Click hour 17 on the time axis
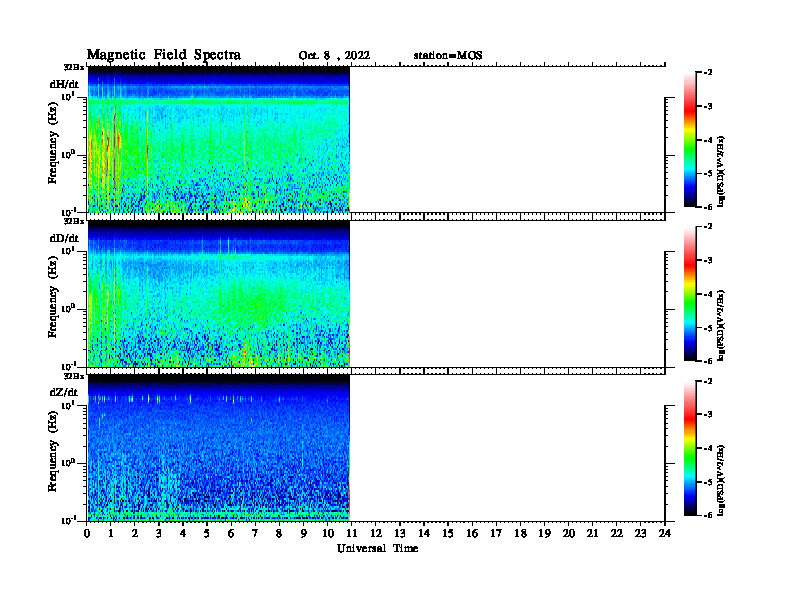Viewport: 792px width, 612px height. (x=496, y=533)
